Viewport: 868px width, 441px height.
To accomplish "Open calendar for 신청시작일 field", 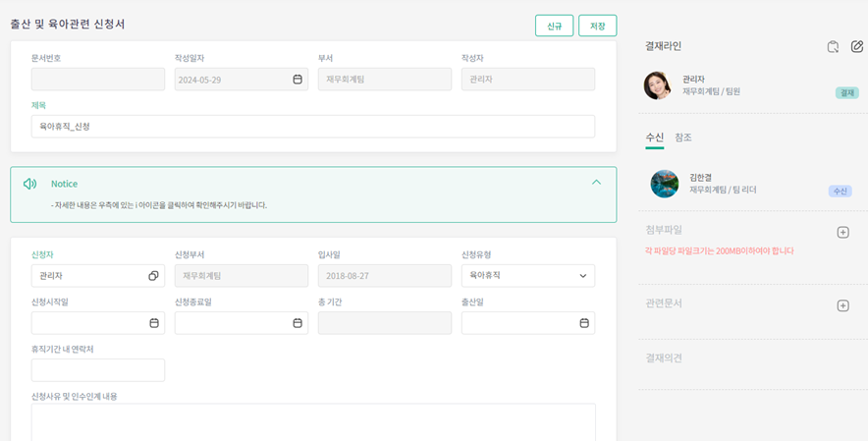I will pyautogui.click(x=154, y=323).
